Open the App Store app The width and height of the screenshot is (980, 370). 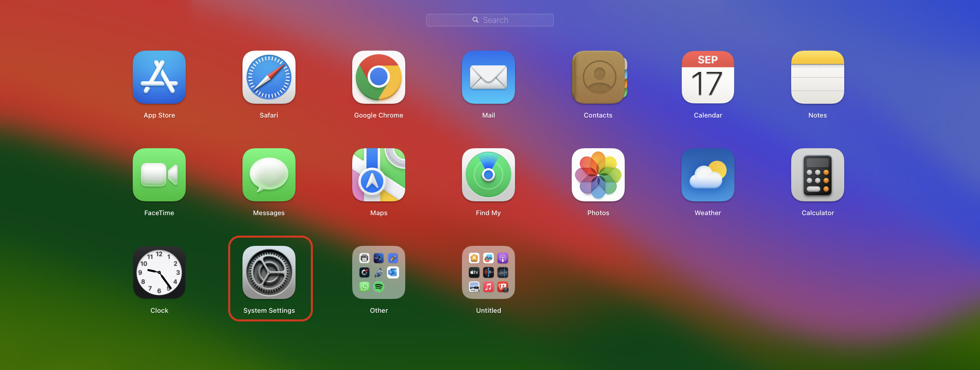click(x=159, y=77)
